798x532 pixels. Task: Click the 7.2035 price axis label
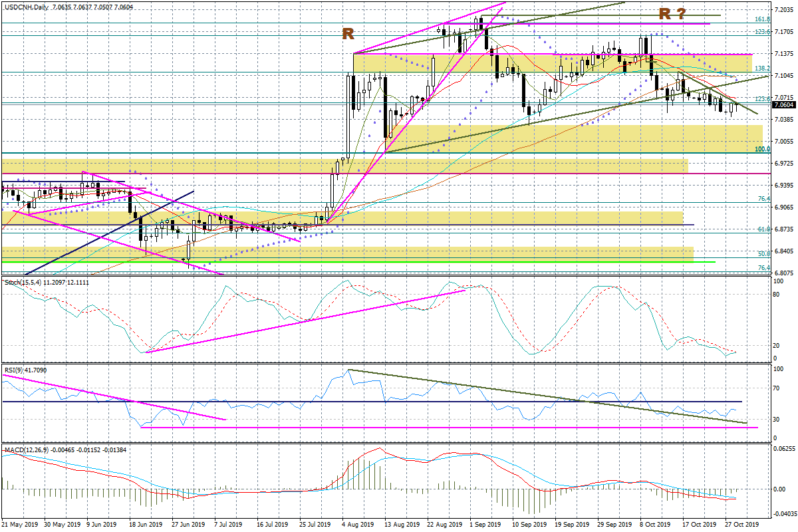tap(783, 10)
